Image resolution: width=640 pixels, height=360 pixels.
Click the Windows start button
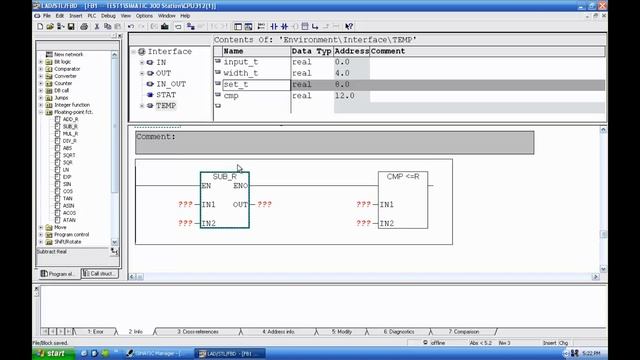53,353
